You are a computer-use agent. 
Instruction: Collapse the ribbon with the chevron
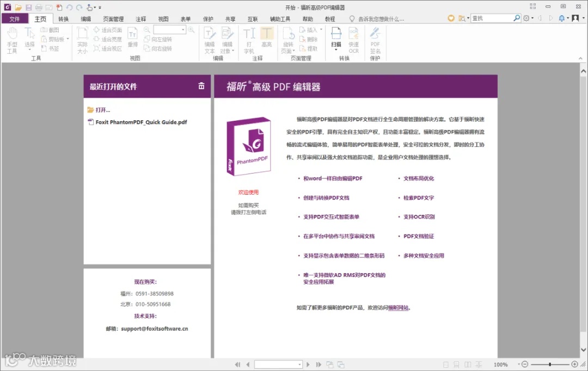point(580,58)
